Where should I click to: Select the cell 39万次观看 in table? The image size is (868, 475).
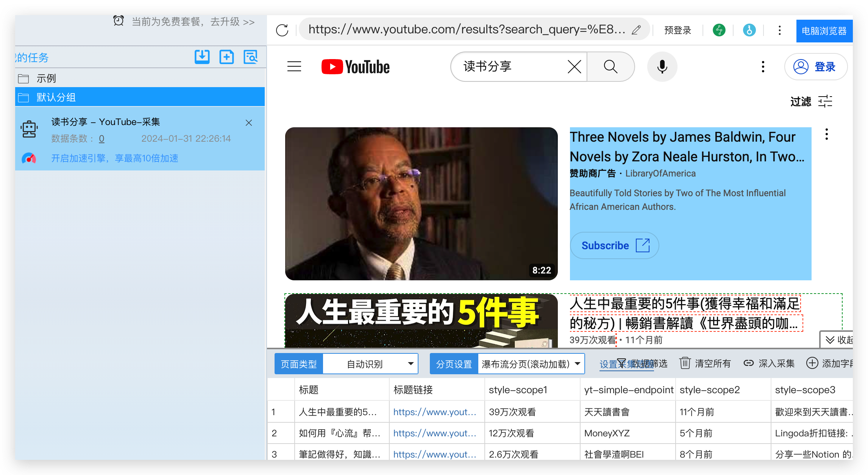532,412
